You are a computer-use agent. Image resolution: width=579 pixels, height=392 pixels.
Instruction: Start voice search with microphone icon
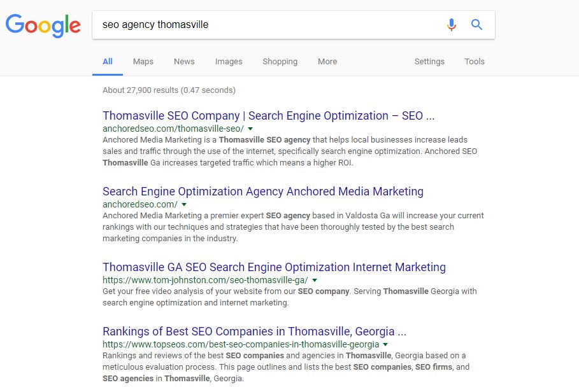point(452,25)
